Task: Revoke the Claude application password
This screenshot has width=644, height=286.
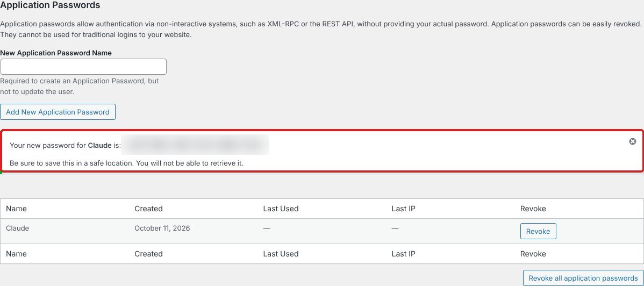Action: point(538,231)
